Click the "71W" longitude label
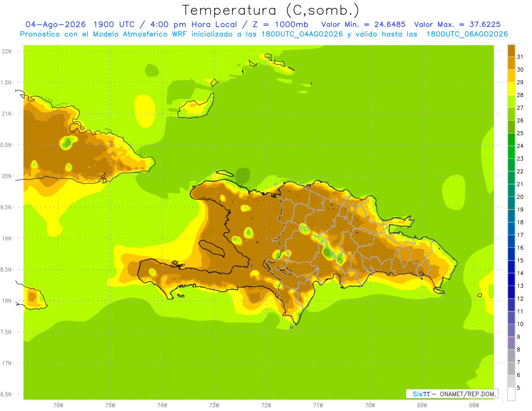This screenshot has width=532, height=411. pos(318,405)
